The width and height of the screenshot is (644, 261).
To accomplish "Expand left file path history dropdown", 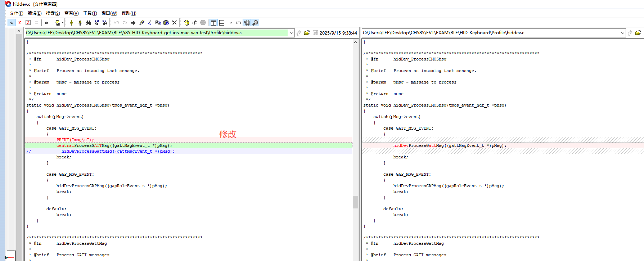I will (x=292, y=33).
